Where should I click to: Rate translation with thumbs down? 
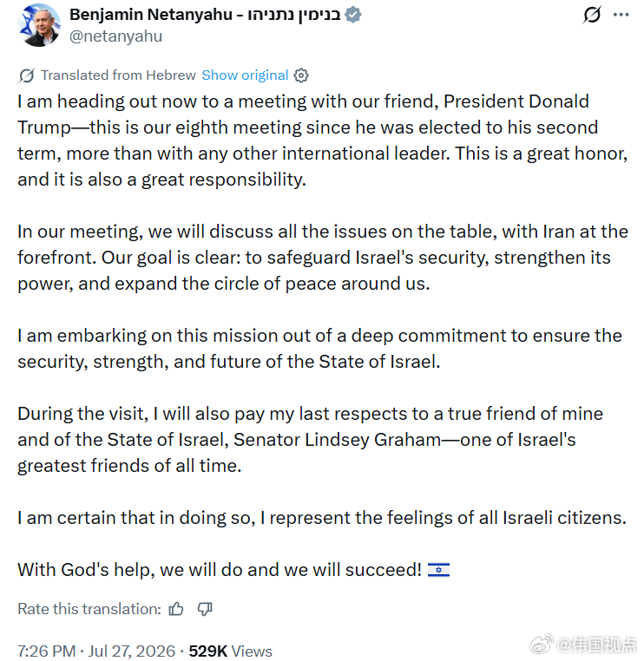[205, 609]
